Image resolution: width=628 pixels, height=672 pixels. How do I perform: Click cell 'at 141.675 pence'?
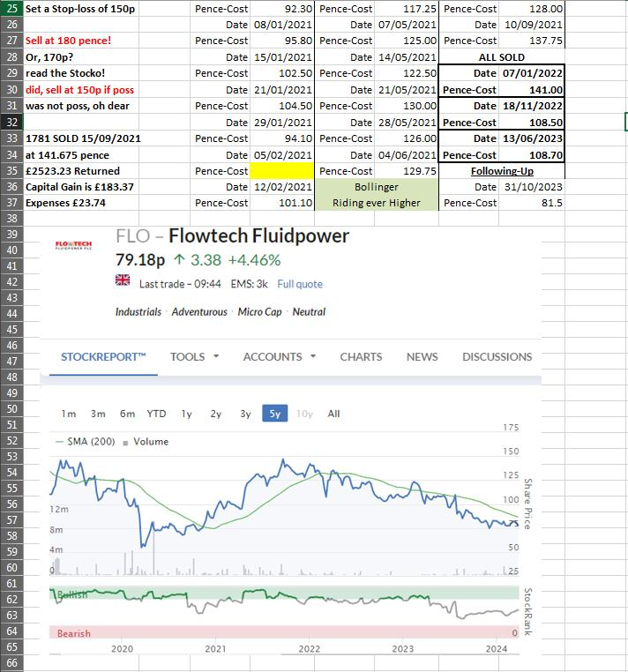tap(81, 155)
